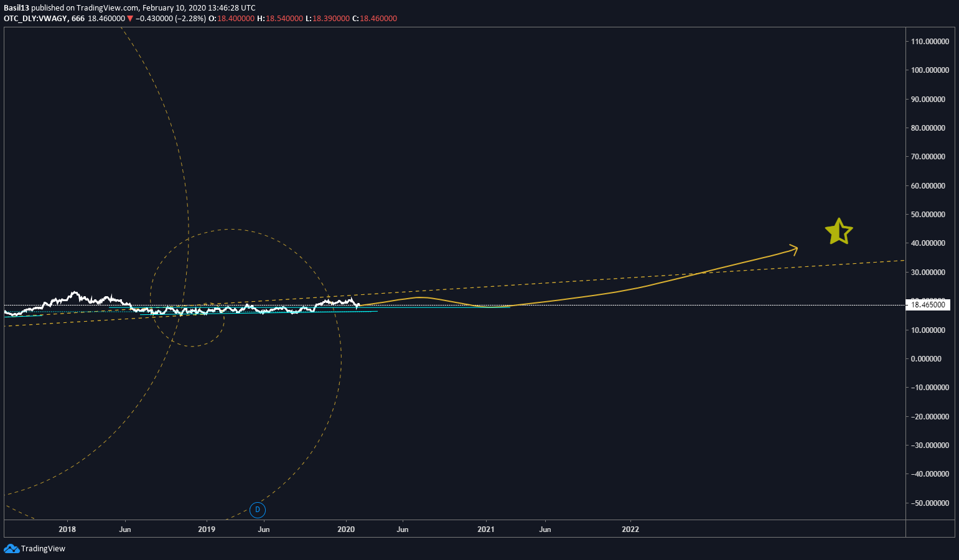This screenshot has height=560, width=959.
Task: Click the 50.000000 price axis label
Action: coord(928,214)
